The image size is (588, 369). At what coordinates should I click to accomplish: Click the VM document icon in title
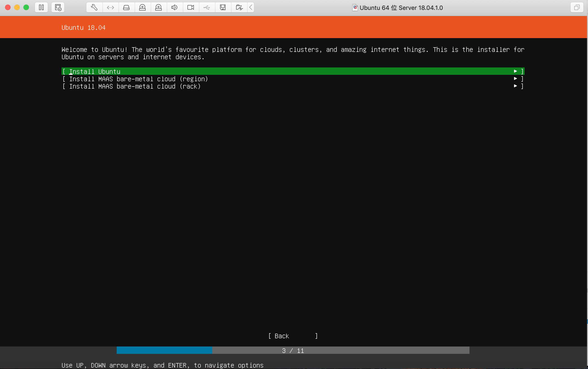pos(355,8)
